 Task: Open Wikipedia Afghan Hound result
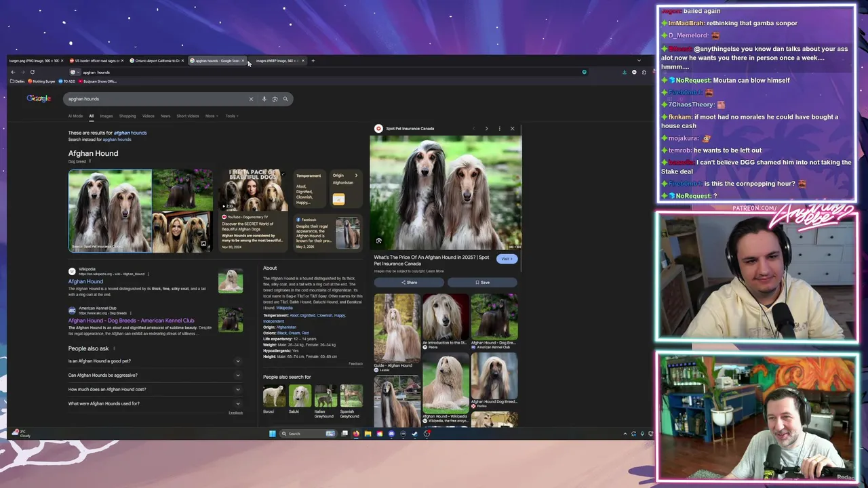click(x=85, y=282)
